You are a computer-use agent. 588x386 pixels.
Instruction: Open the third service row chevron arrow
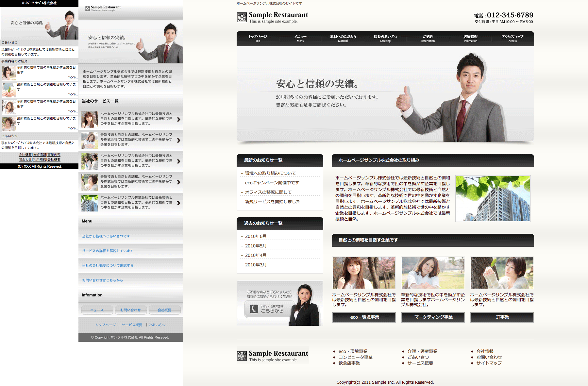click(178, 161)
